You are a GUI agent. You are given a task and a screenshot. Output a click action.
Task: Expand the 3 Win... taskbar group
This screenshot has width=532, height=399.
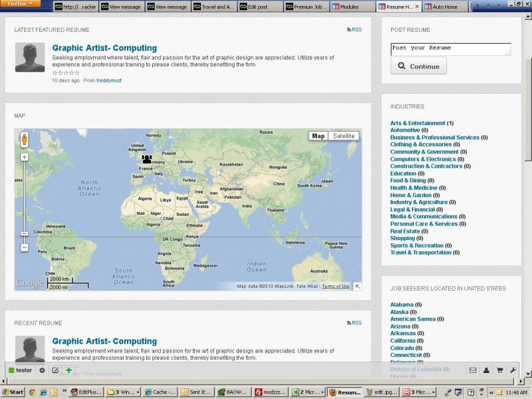pyautogui.click(x=123, y=392)
